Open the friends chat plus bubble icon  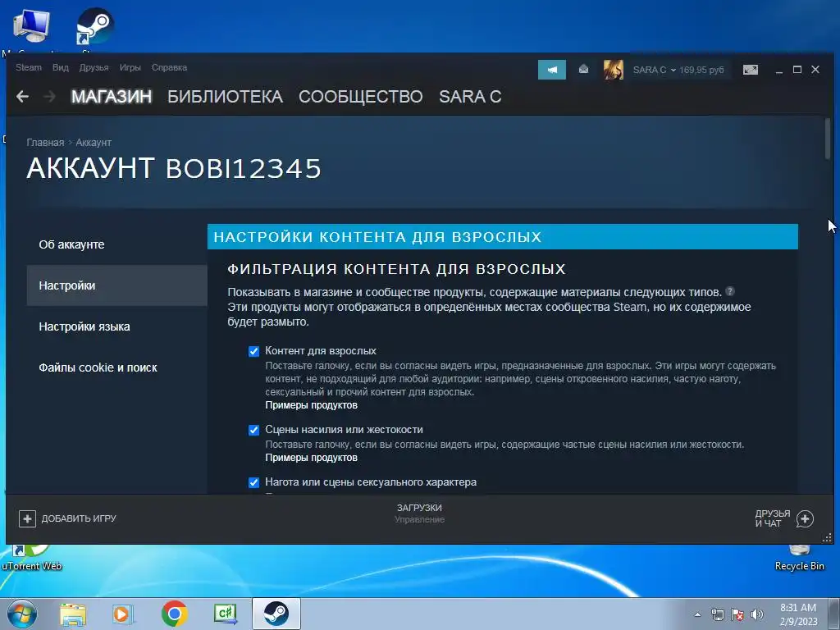click(x=805, y=518)
